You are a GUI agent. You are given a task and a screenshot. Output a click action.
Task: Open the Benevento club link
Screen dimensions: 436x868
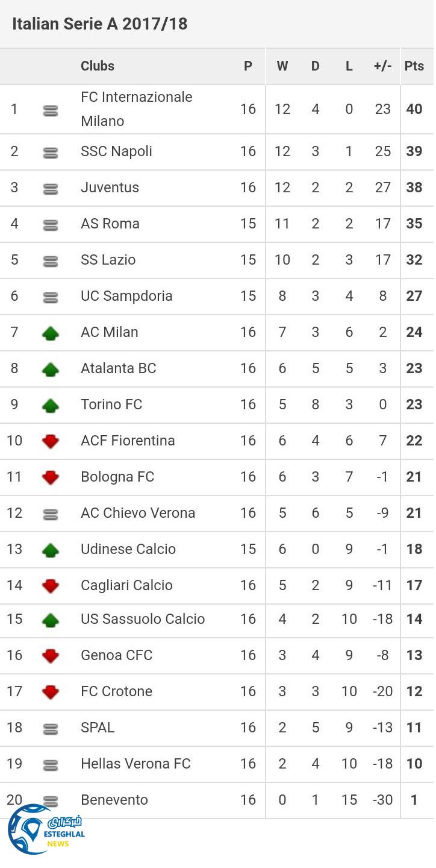[x=114, y=800]
